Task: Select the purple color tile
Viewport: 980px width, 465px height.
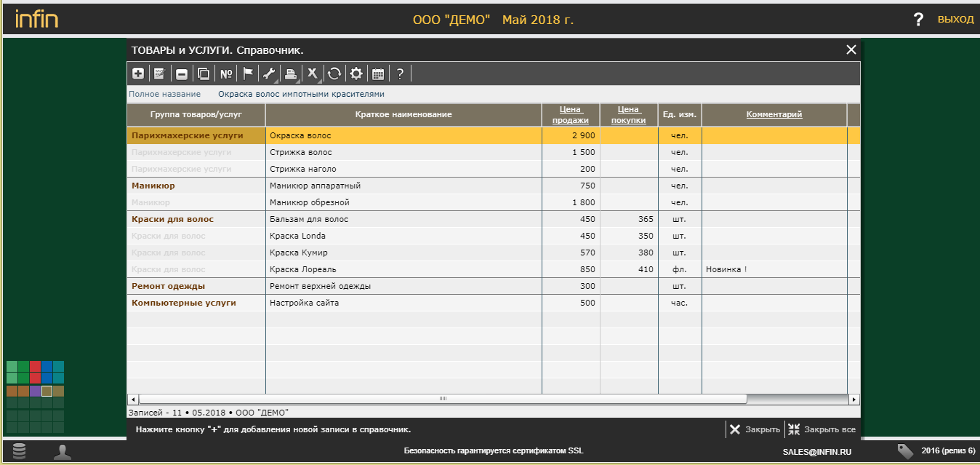Action: (35, 392)
